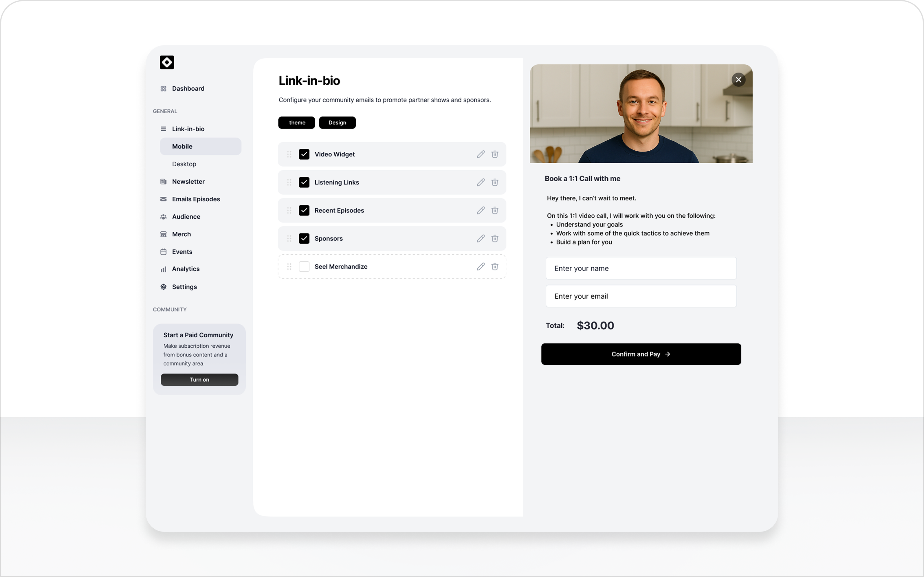This screenshot has width=924, height=577.
Task: Grab the Sponsors drag handle
Action: (x=289, y=238)
